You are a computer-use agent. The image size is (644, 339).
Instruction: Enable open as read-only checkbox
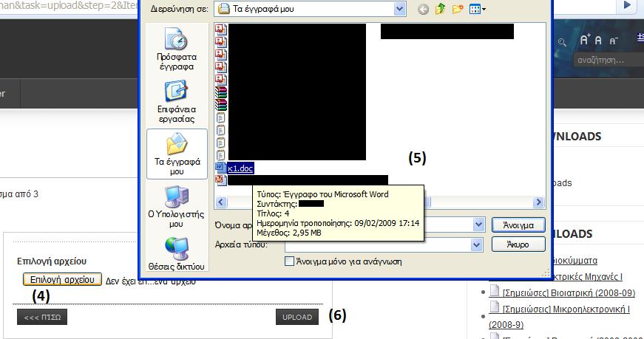[x=290, y=261]
